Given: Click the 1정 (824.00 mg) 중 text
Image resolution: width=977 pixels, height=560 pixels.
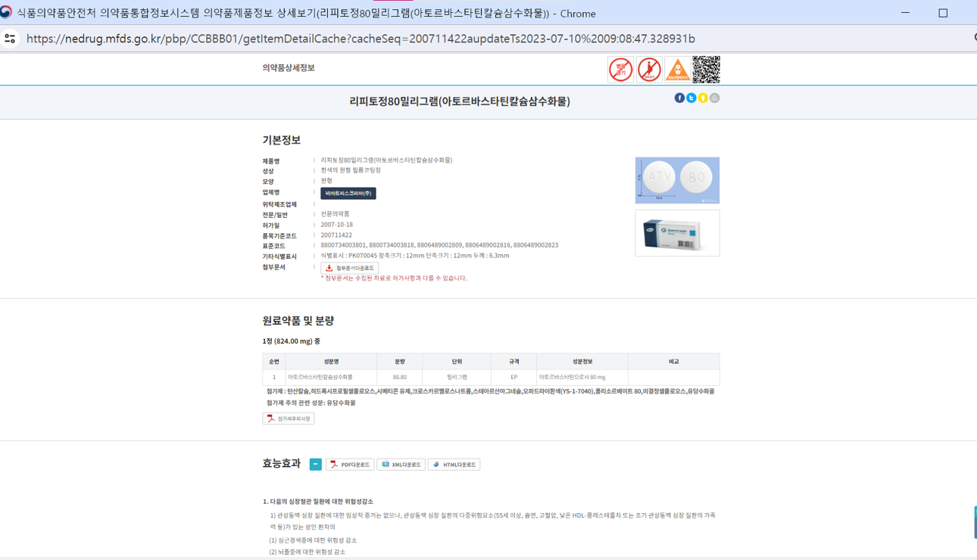Looking at the screenshot, I should click(x=291, y=341).
